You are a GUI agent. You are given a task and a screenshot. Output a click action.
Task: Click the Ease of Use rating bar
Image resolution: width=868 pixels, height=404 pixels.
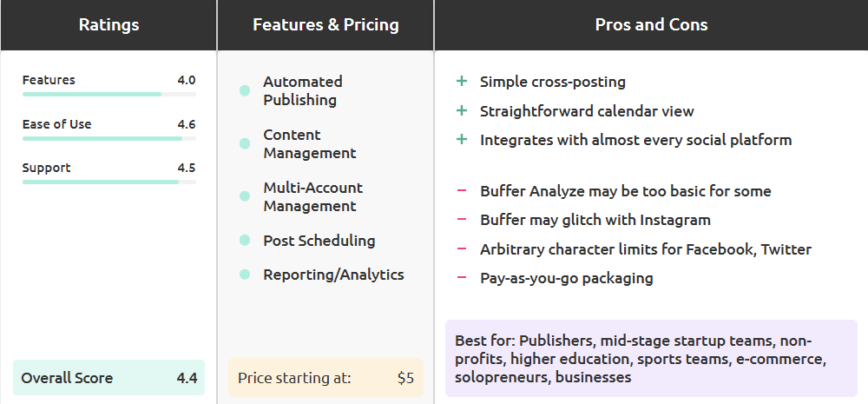(x=108, y=138)
